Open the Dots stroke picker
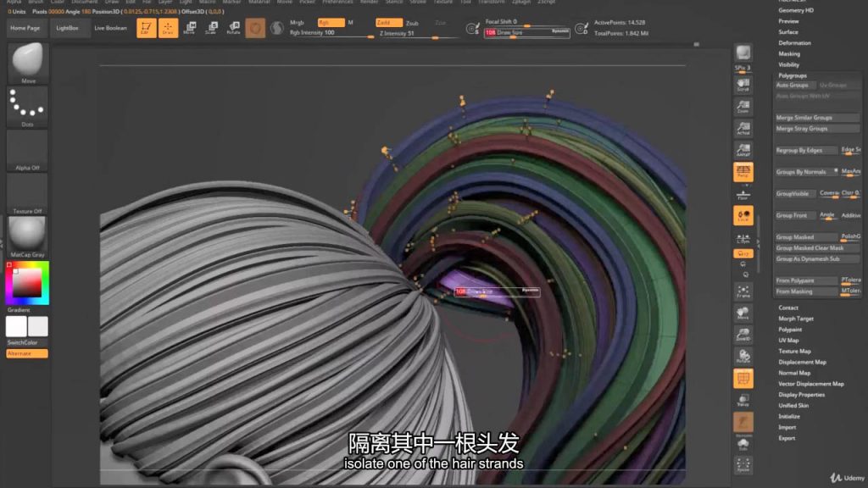Viewport: 868px width, 488px height. [x=27, y=106]
